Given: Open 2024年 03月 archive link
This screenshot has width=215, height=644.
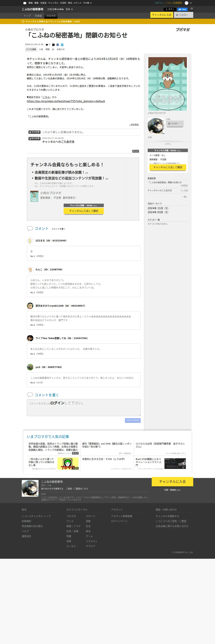Looking at the screenshot, I should tap(158, 212).
